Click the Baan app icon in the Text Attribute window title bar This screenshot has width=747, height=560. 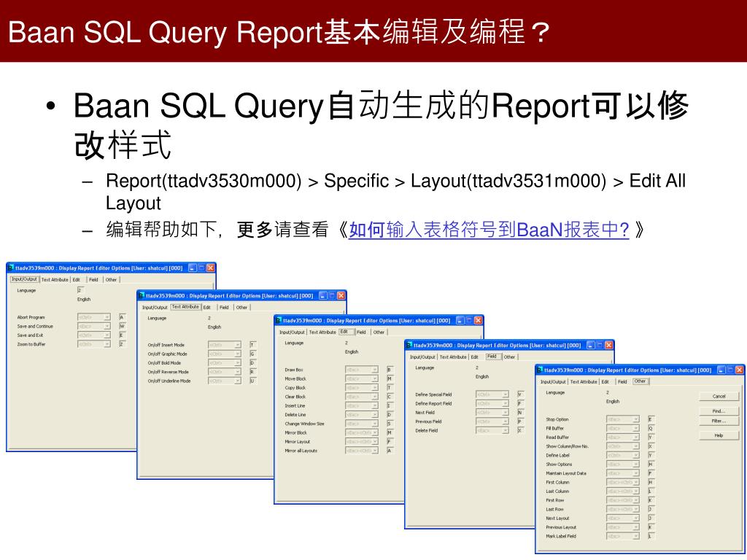pos(142,295)
